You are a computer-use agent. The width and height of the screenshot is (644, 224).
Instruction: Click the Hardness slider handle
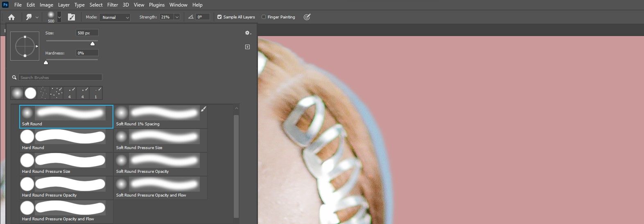tap(46, 62)
